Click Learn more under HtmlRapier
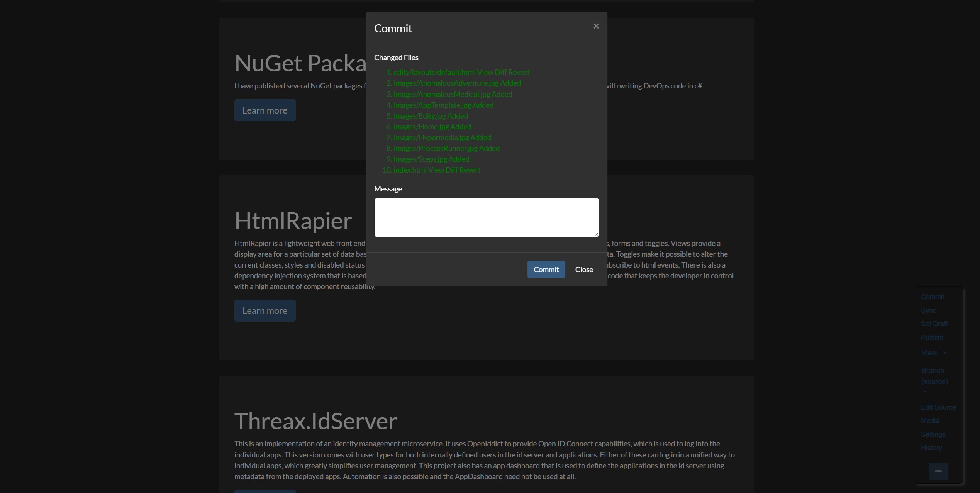Screen dimensions: 980x493 264,311
